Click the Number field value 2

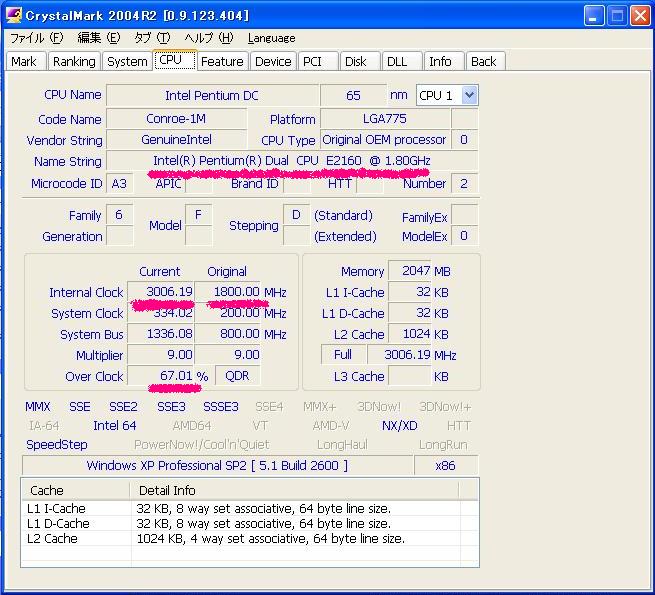(464, 183)
